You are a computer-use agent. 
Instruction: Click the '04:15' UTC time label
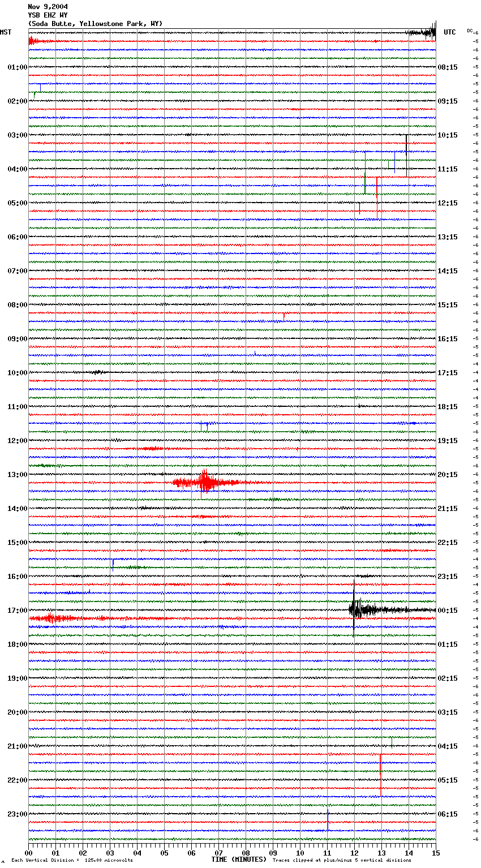pyautogui.click(x=448, y=746)
